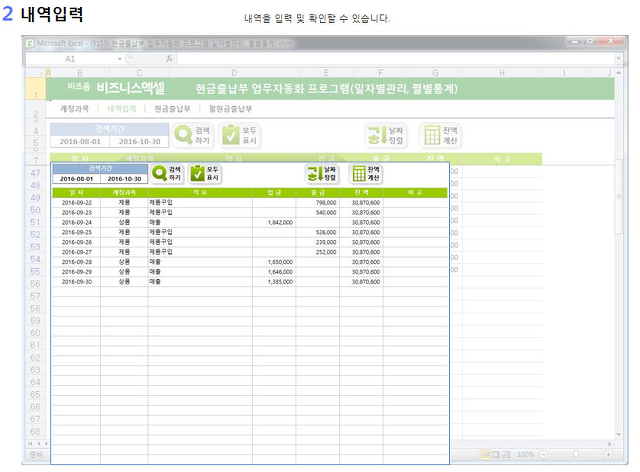Select column header H
The height and width of the screenshot is (472, 640).
pyautogui.click(x=502, y=73)
